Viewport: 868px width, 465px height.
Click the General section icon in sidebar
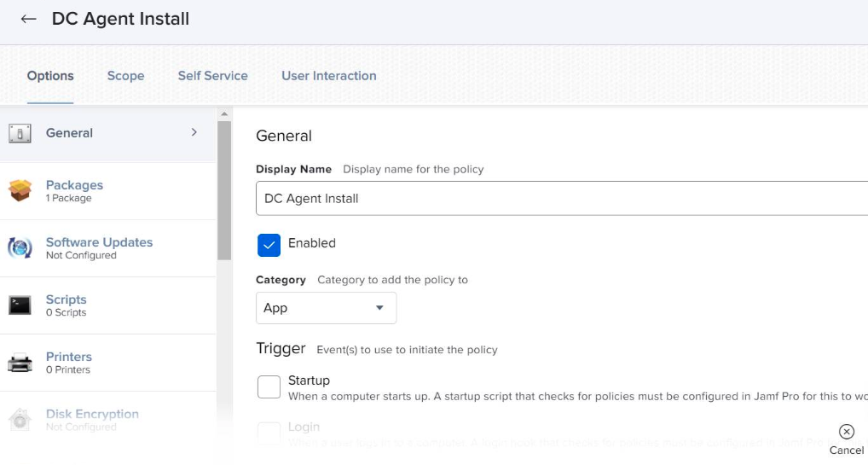pos(20,133)
